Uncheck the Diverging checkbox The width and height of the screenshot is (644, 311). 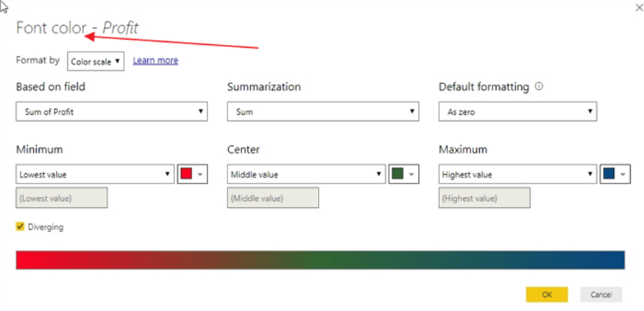pos(20,227)
